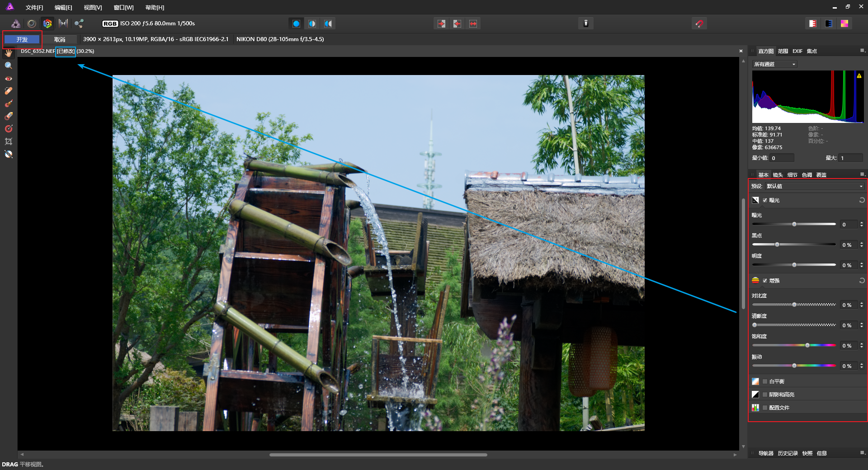868x470 pixels.
Task: Select the Zoom magnifier tool
Action: 8,66
